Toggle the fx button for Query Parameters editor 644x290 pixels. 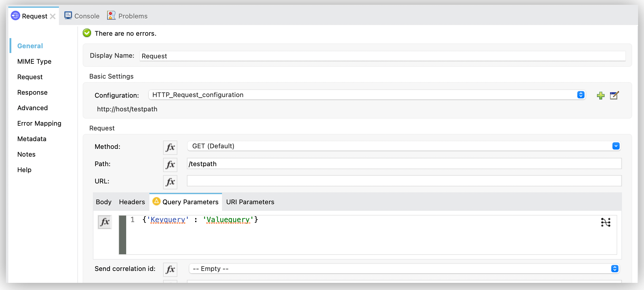(105, 222)
